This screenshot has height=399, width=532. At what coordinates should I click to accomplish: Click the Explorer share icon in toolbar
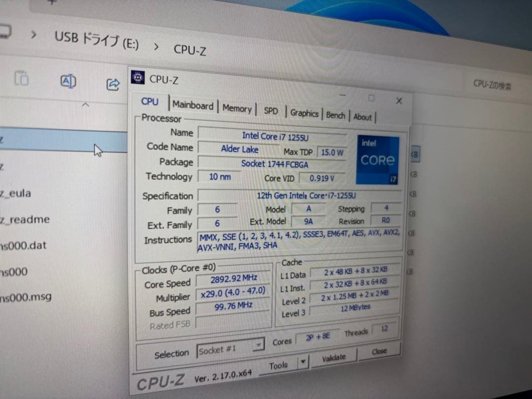[113, 84]
